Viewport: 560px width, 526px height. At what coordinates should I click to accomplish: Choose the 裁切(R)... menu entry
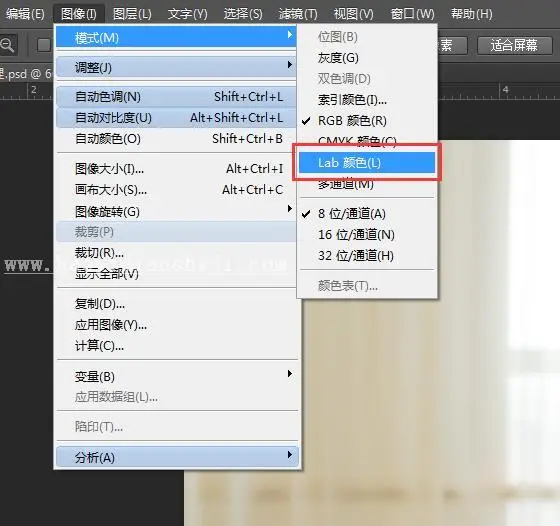pyautogui.click(x=176, y=253)
